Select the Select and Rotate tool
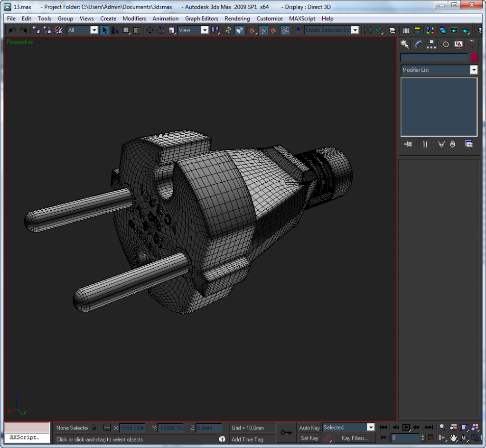This screenshot has height=448, width=486. tap(161, 30)
